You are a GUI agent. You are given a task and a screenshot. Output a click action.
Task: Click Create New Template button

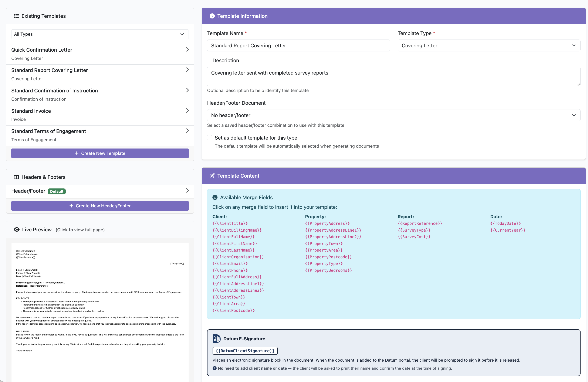pos(100,153)
